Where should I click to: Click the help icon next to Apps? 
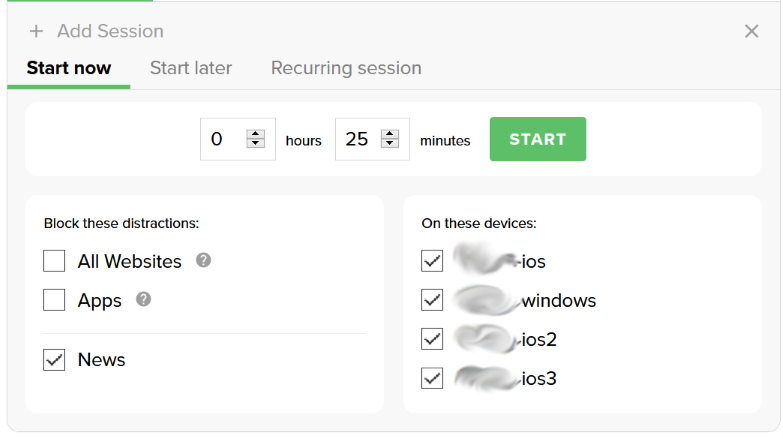click(143, 299)
